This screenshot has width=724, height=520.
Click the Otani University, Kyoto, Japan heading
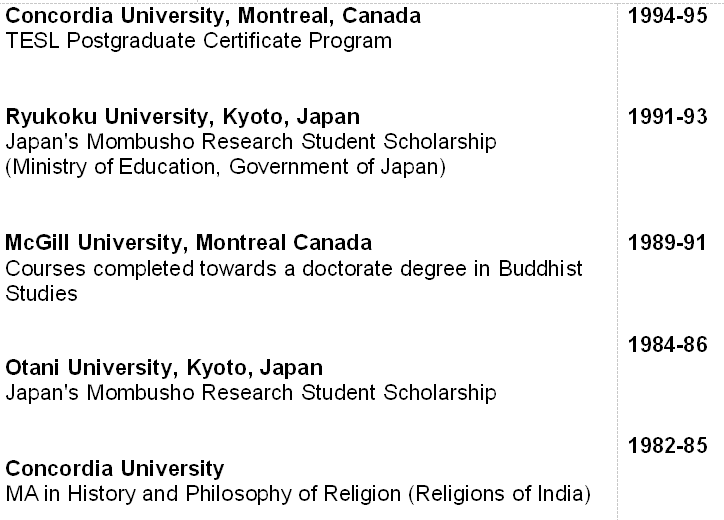(x=164, y=368)
